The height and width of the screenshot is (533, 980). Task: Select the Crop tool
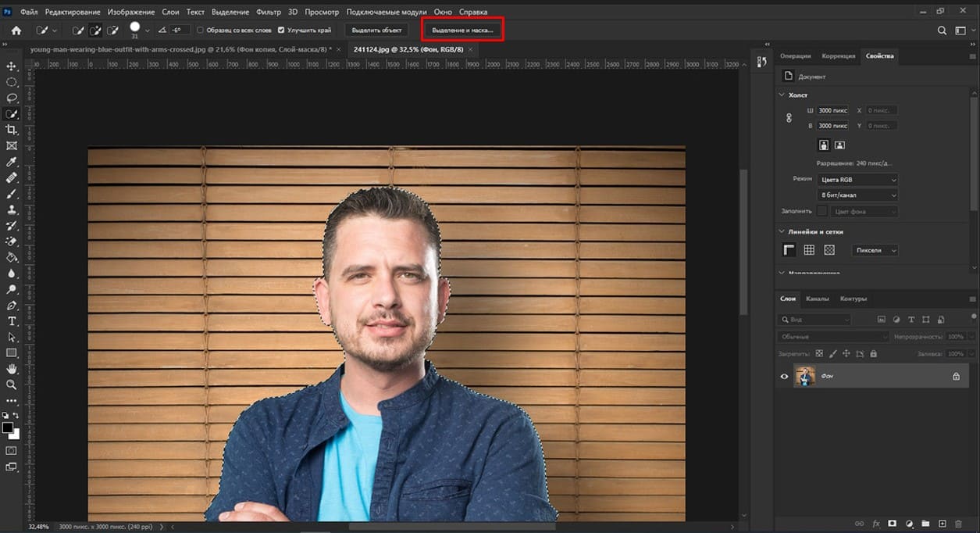coord(12,130)
